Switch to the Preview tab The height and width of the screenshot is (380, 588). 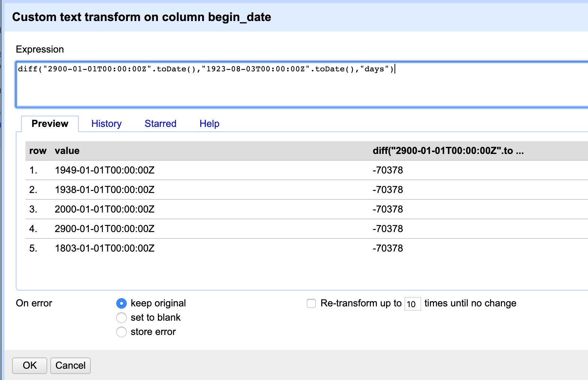point(50,124)
